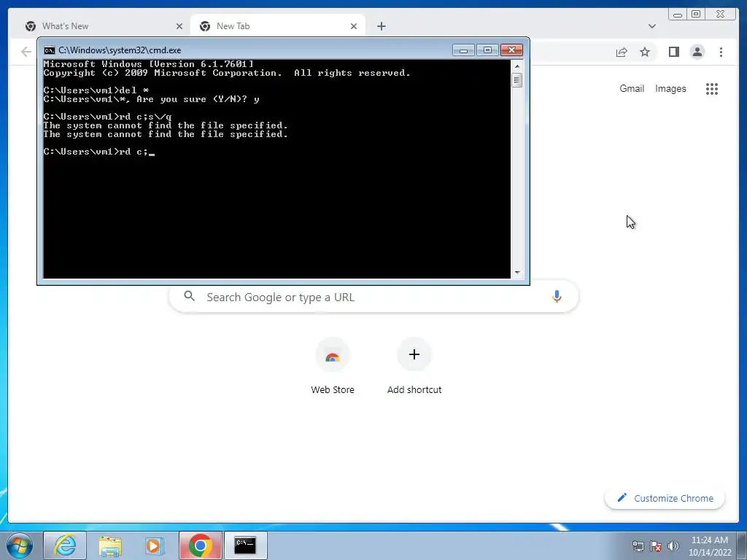Click the 'rd c;s\/q' command line text
747x560 pixels.
click(x=145, y=117)
